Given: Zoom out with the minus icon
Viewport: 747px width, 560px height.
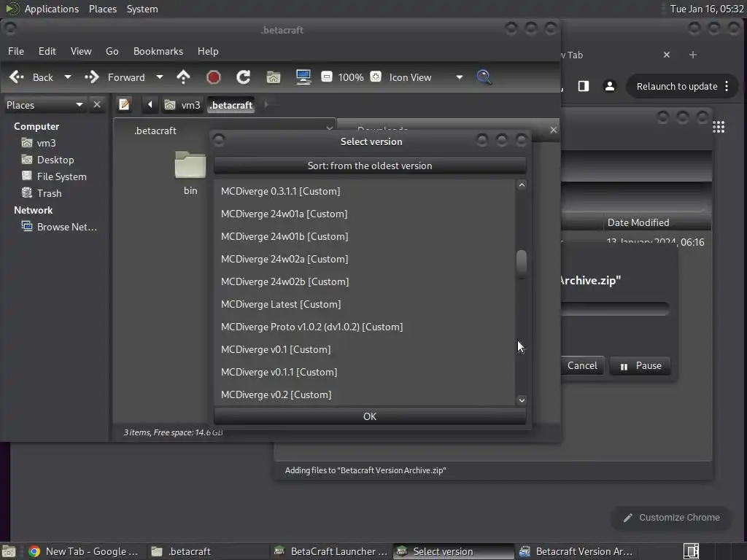Looking at the screenshot, I should coord(327,77).
